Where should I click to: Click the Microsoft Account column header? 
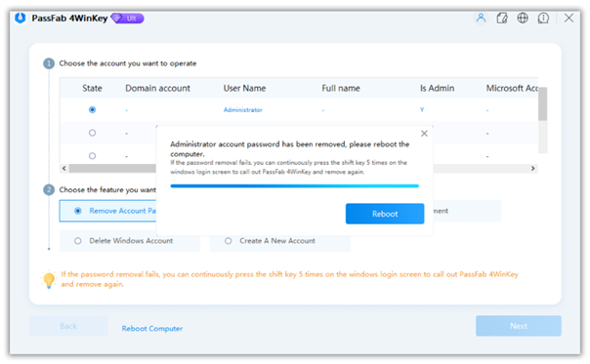(x=512, y=88)
